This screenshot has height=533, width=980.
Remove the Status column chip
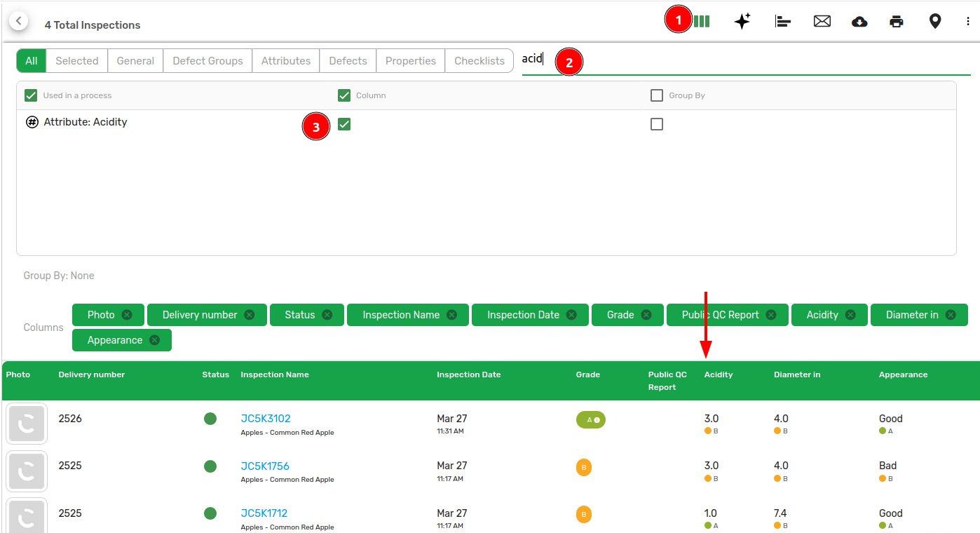pos(327,315)
